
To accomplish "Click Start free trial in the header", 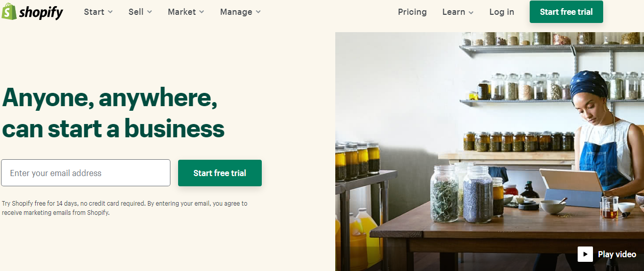I will tap(566, 12).
